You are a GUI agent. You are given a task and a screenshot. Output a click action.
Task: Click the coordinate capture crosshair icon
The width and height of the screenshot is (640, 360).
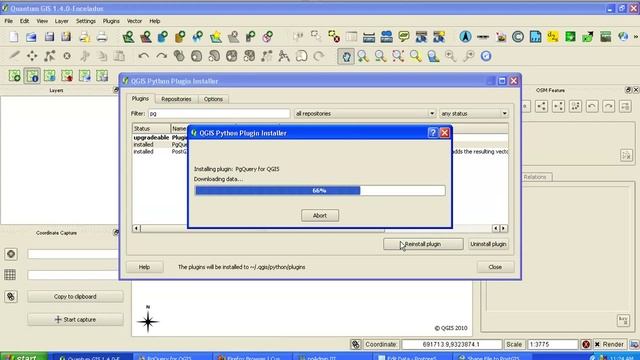(11, 254)
